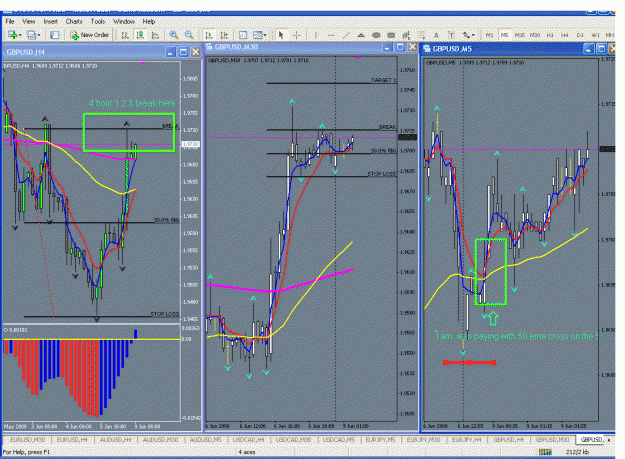Set timeframe to D1
Screen dimensions: 625x459
coord(580,35)
